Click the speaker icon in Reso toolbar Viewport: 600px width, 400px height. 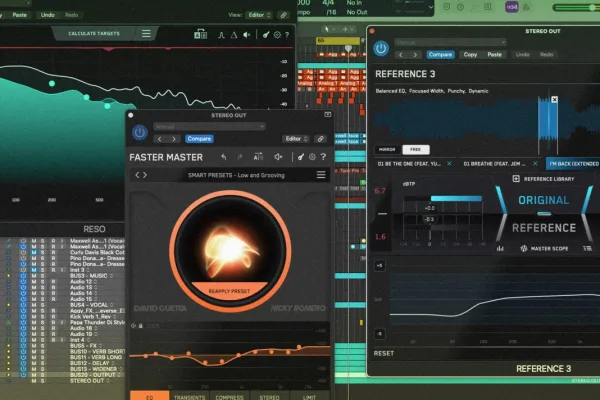click(247, 35)
